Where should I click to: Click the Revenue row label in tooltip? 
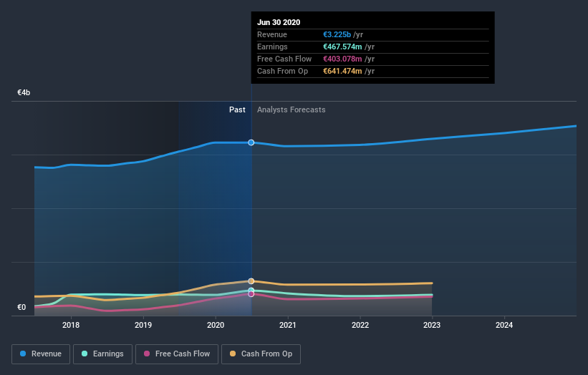coord(272,34)
